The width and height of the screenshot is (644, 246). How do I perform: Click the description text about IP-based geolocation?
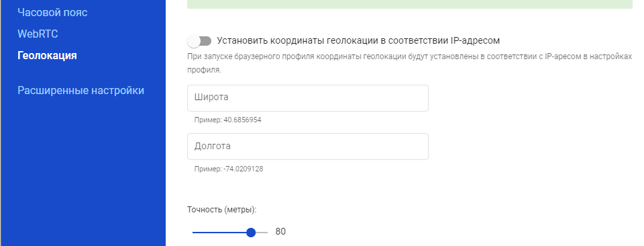[409, 63]
